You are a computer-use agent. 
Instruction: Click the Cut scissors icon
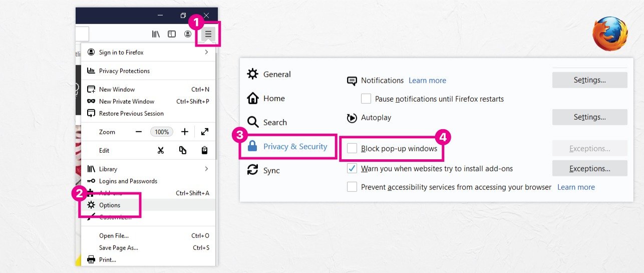161,150
